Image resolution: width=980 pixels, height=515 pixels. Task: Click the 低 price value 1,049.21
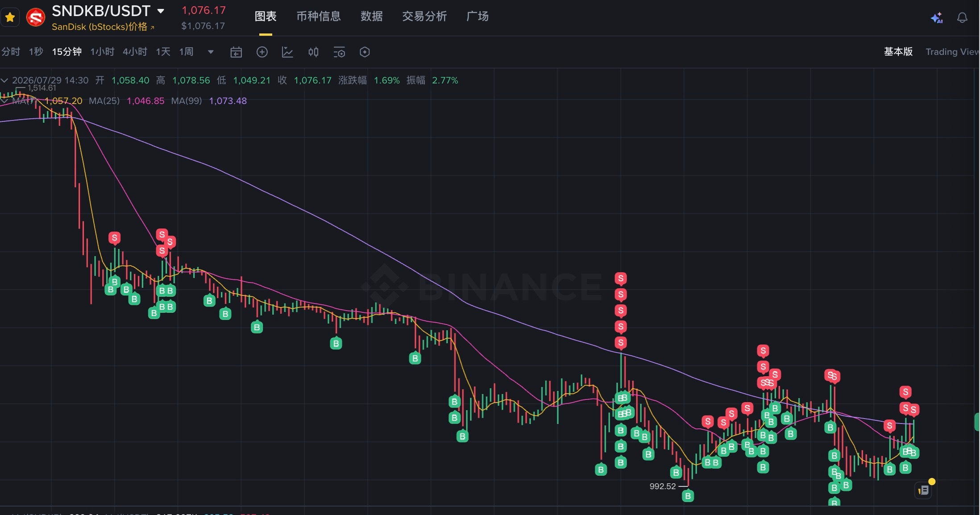tap(252, 80)
